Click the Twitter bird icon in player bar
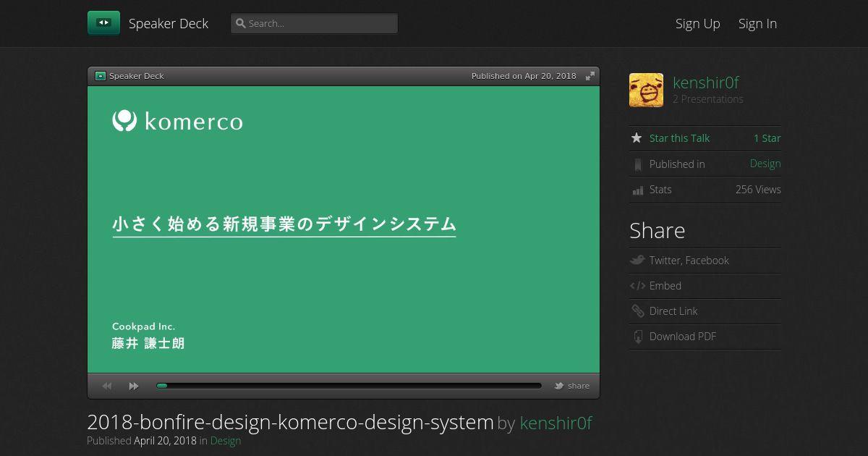Image resolution: width=868 pixels, height=456 pixels. coord(559,386)
